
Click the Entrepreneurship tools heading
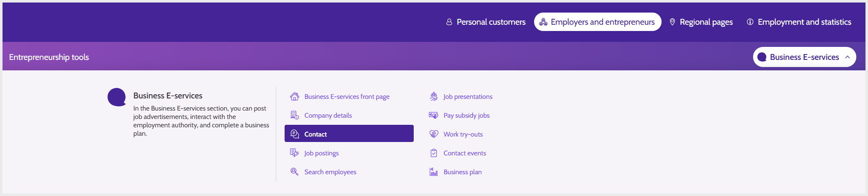49,57
